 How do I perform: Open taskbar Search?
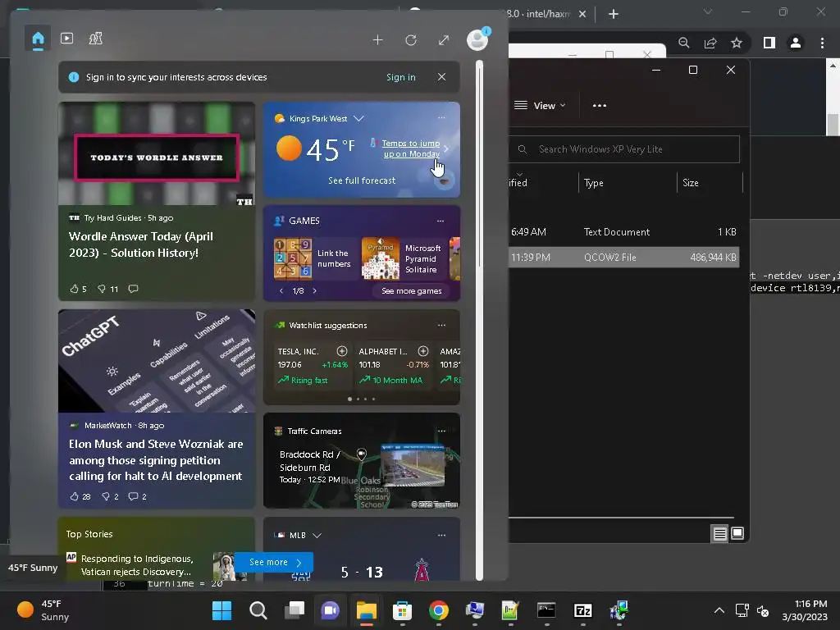(x=258, y=610)
